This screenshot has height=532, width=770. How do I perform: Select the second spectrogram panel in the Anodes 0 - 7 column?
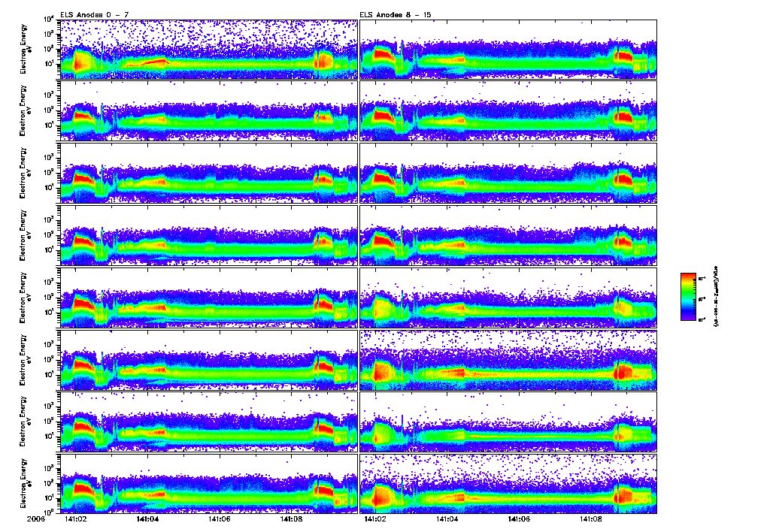(x=209, y=111)
